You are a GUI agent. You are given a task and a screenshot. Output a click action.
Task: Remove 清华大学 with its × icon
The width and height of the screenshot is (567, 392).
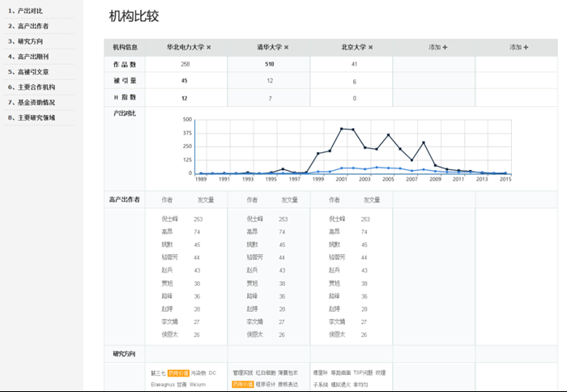pos(287,47)
